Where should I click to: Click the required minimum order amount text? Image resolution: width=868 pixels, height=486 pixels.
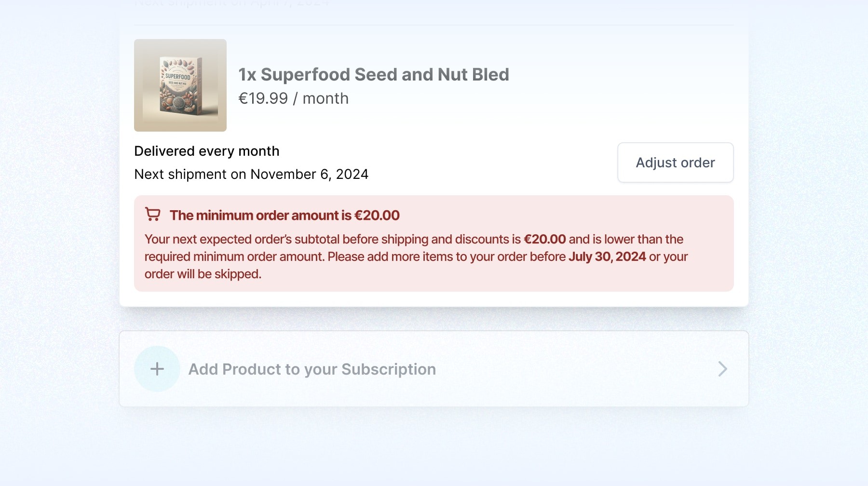(x=234, y=256)
